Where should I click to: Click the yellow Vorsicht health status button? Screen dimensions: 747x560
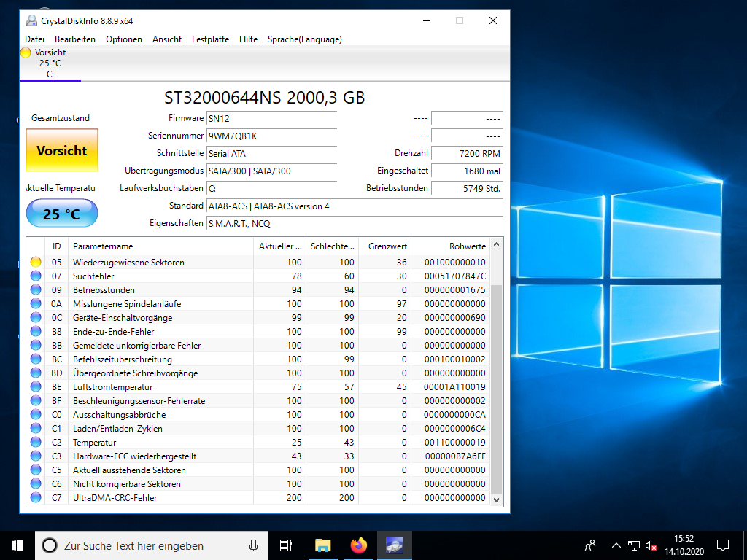pyautogui.click(x=62, y=150)
